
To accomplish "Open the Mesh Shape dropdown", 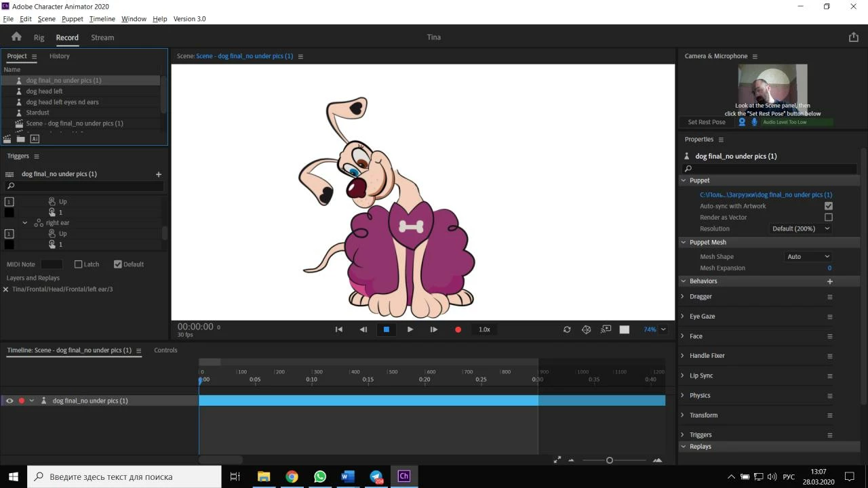I will point(808,257).
